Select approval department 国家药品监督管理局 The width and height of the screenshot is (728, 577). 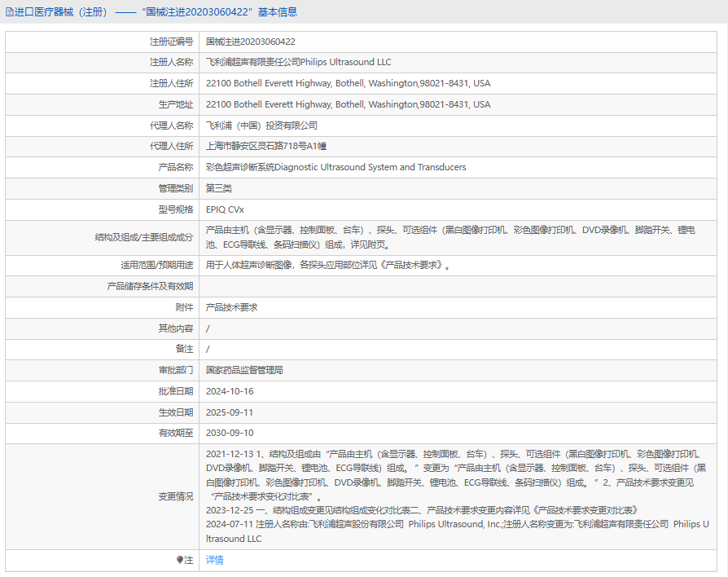(244, 370)
